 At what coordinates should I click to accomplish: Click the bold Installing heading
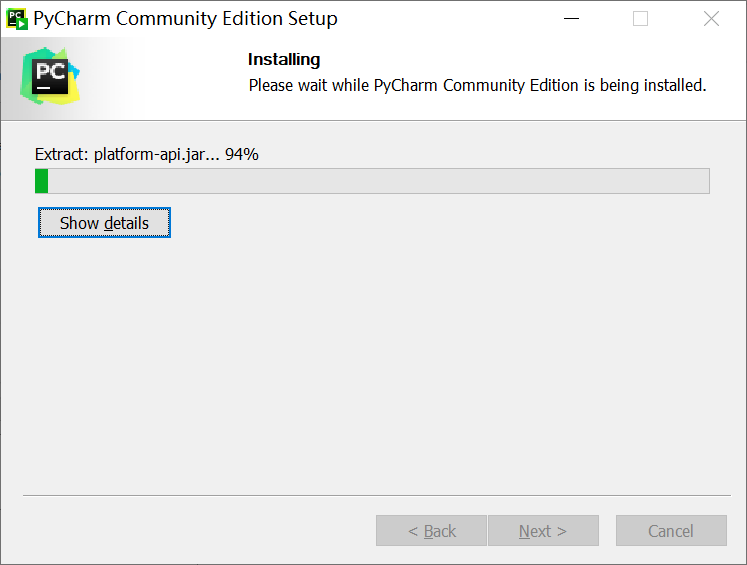click(x=284, y=60)
